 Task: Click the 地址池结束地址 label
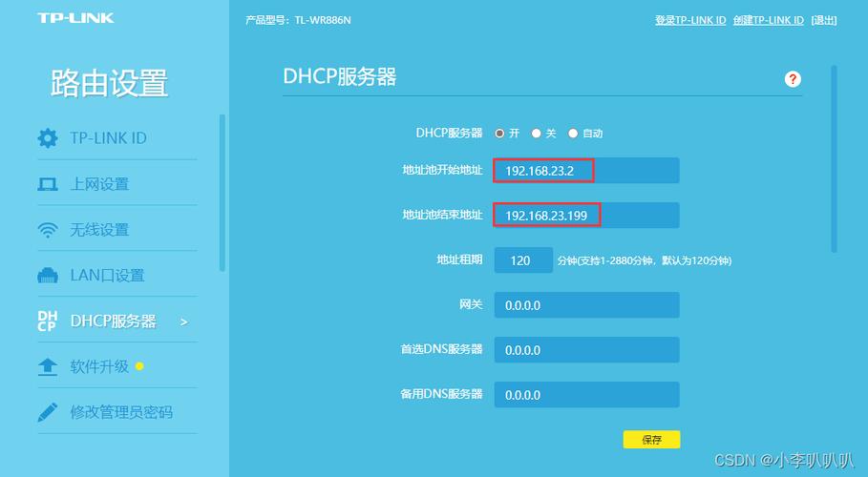442,215
